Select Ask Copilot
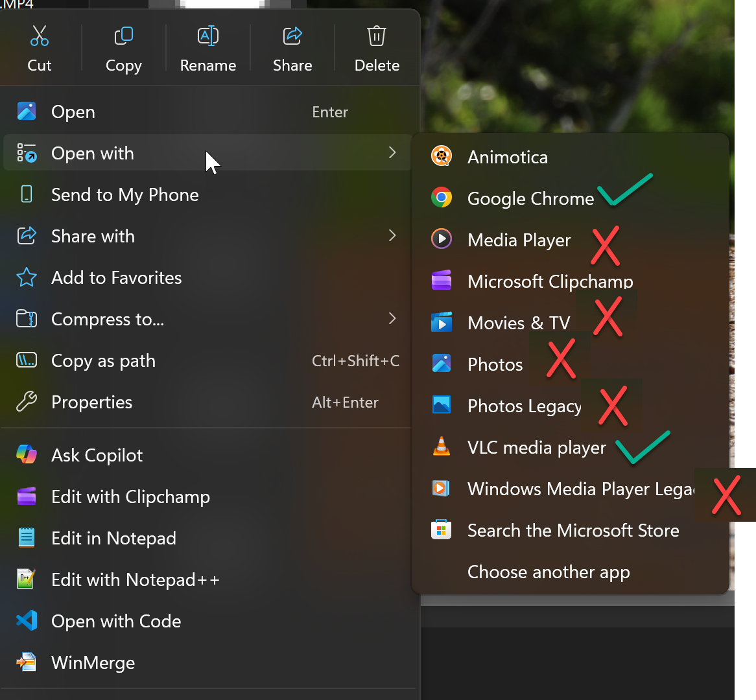The image size is (756, 700). point(207,454)
